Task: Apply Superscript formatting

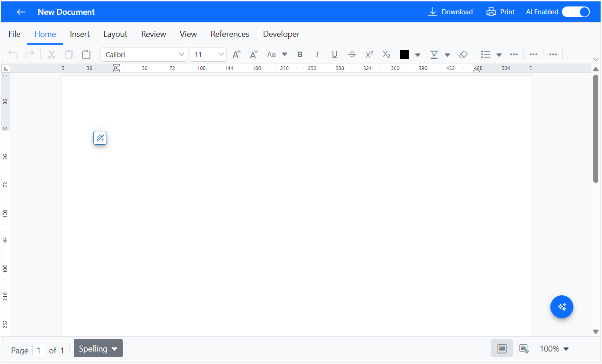Action: (369, 54)
